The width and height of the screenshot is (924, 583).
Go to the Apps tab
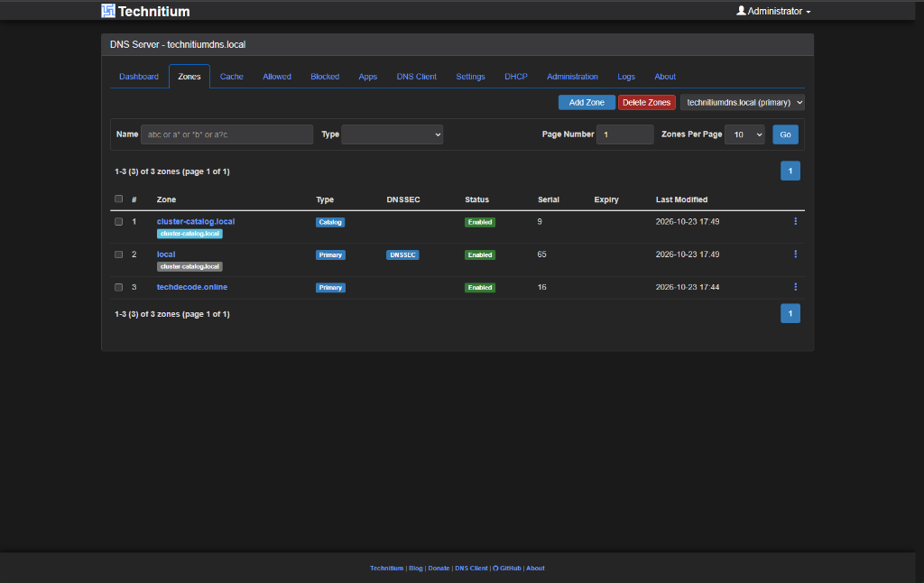(x=368, y=77)
